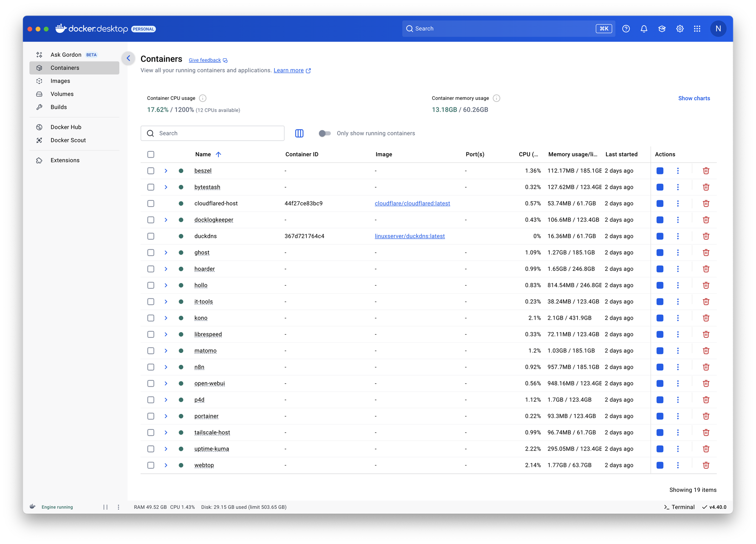Delete the hoarder container
This screenshot has width=756, height=544.
(706, 269)
